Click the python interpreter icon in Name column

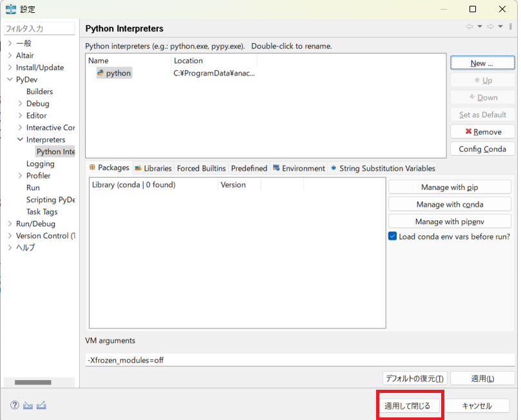[100, 73]
